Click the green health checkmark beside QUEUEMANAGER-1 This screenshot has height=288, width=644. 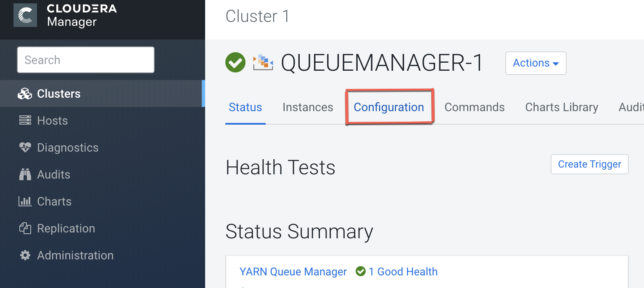pyautogui.click(x=235, y=63)
